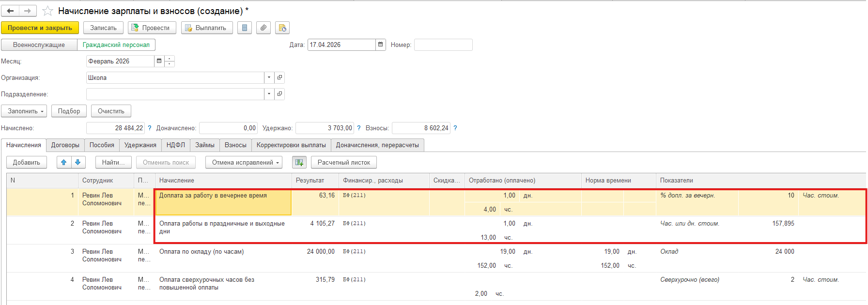Show help for Начислено total question mark
The height and width of the screenshot is (305, 868).
pos(150,128)
